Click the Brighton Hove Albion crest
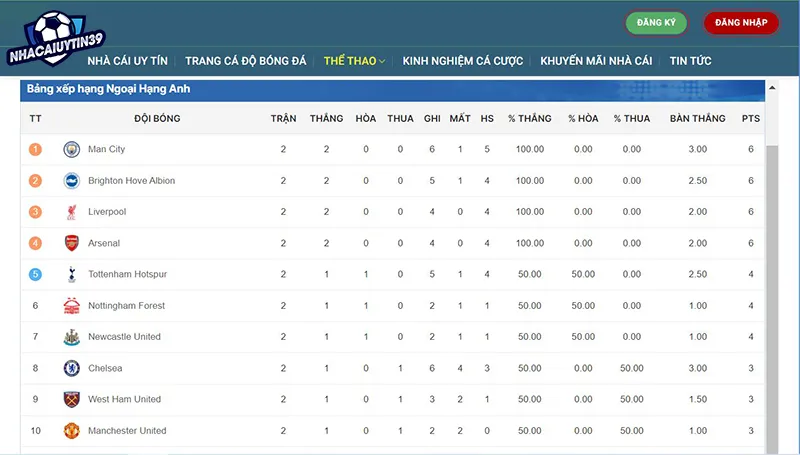The width and height of the screenshot is (800, 455). (71, 181)
